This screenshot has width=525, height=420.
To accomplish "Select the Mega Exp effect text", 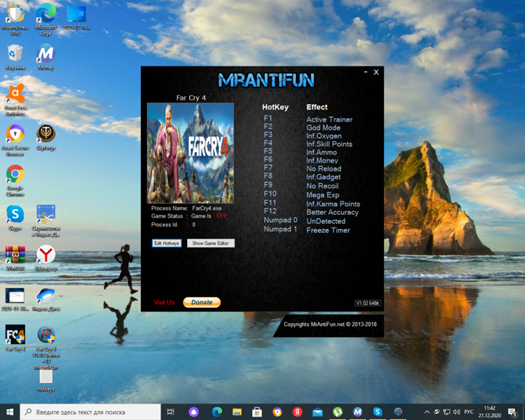I will [323, 195].
